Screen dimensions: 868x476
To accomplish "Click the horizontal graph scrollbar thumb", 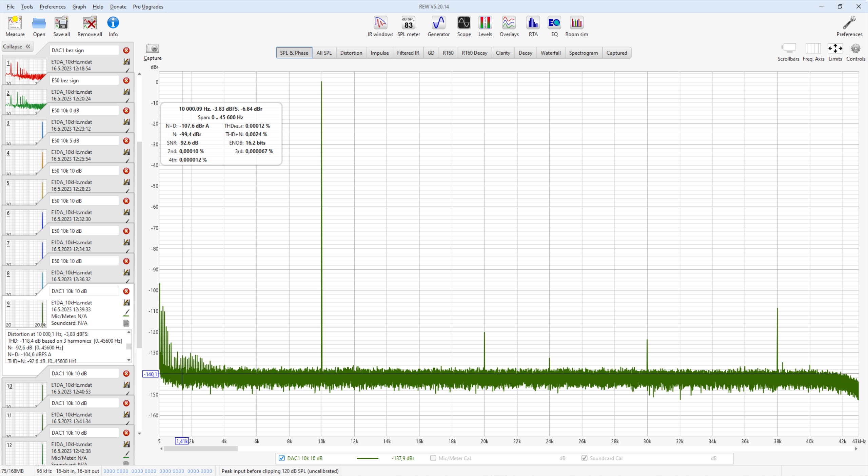I will coord(201,449).
